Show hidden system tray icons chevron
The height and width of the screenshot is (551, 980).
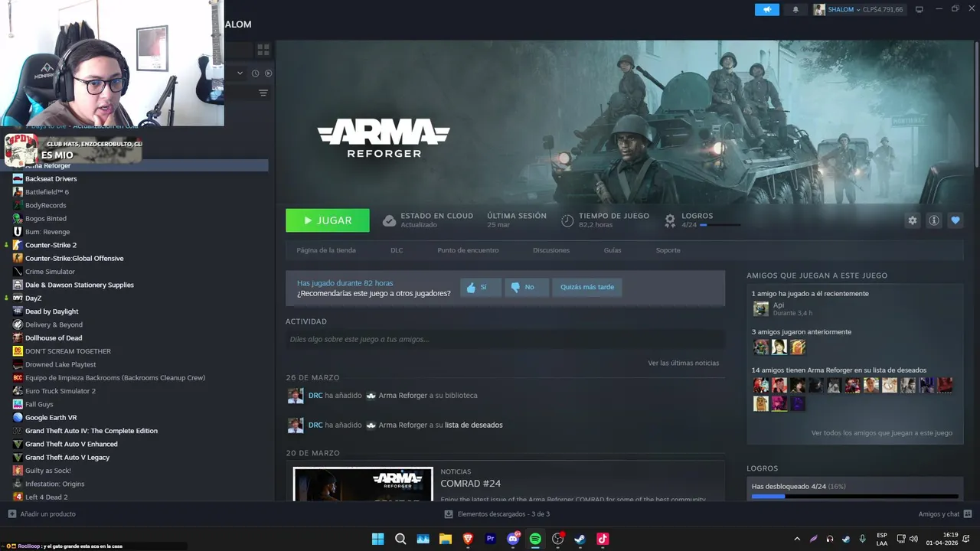click(x=797, y=539)
